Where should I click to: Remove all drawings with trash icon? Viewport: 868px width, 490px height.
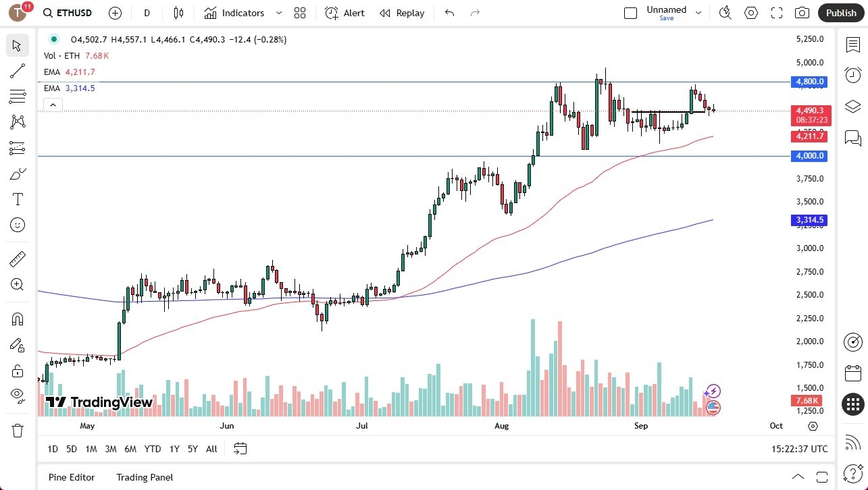coord(17,430)
